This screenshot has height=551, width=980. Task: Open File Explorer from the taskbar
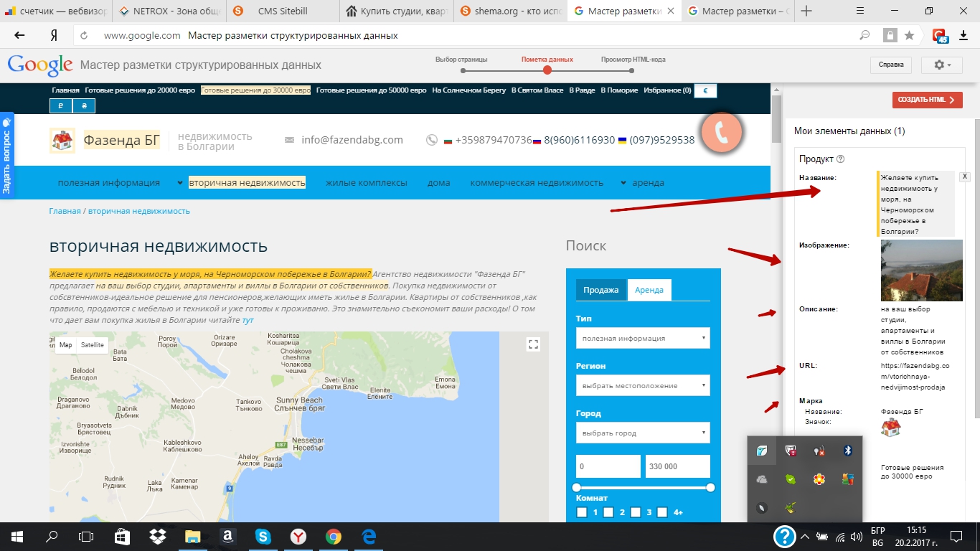coord(192,536)
